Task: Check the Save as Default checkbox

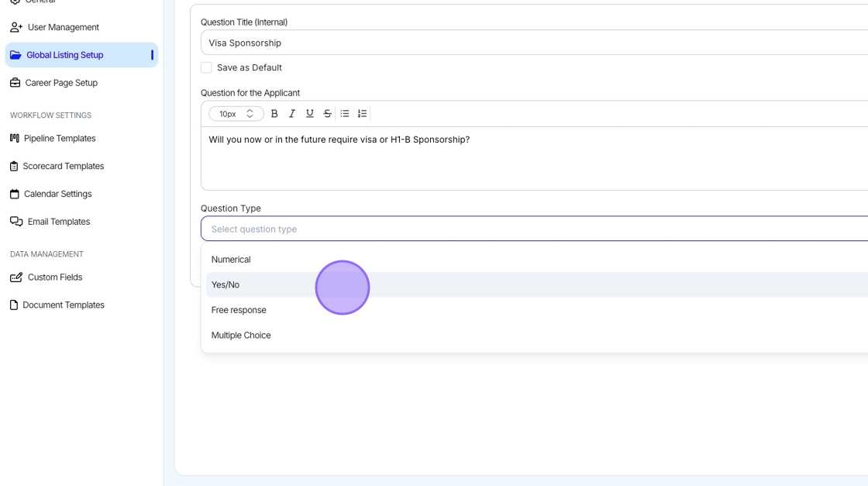Action: 206,67
